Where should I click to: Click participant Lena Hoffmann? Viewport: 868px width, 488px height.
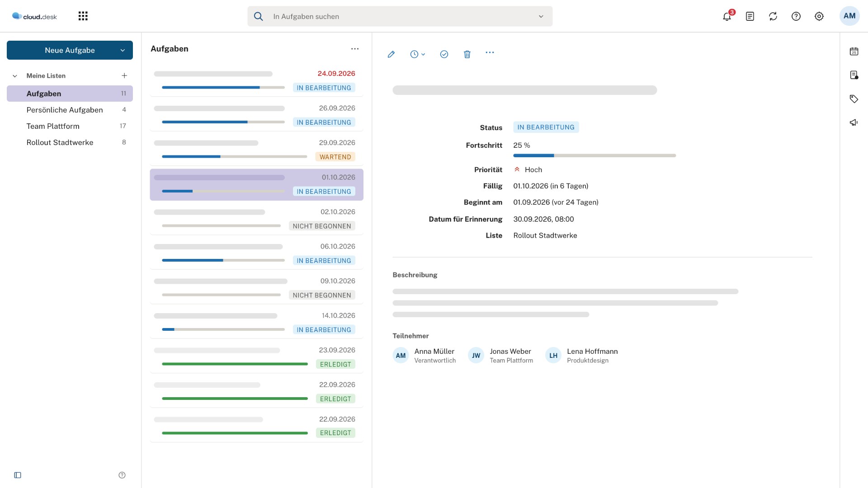[581, 356]
